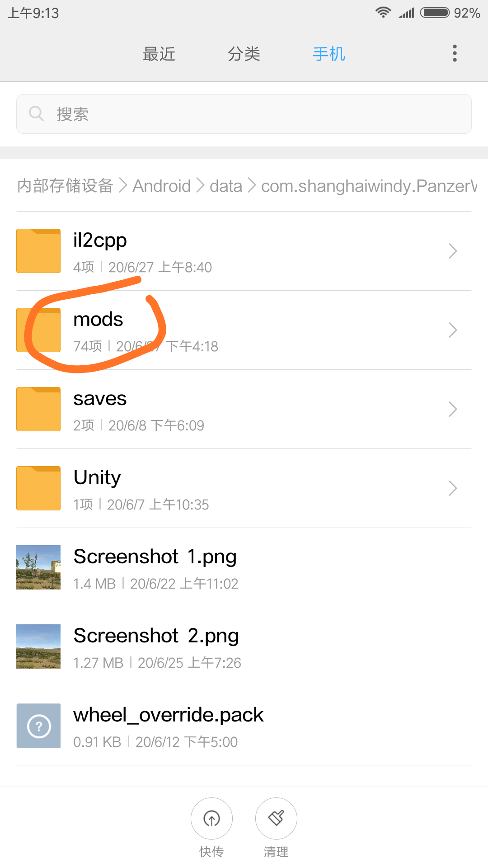
Task: Open the il2cpp folder icon
Action: coord(38,251)
